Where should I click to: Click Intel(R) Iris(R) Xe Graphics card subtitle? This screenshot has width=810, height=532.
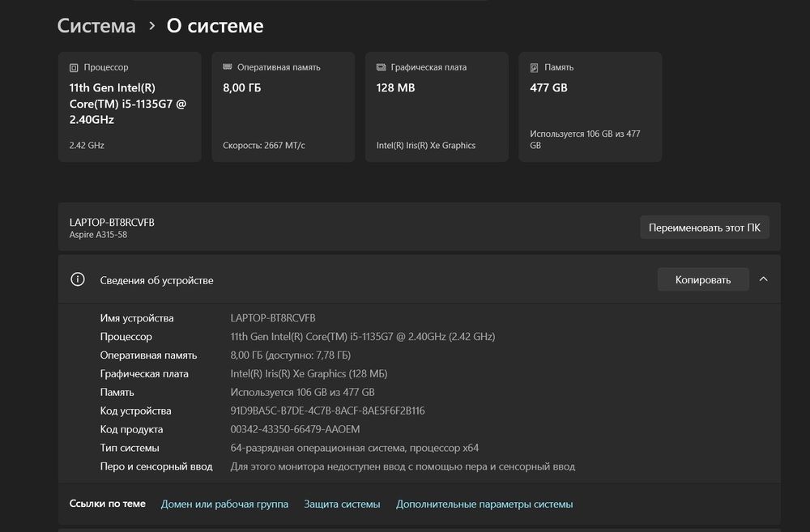[426, 145]
